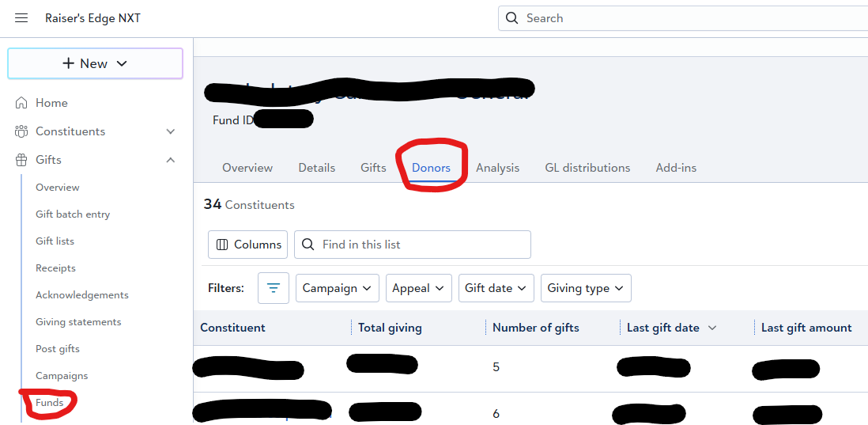868x425 pixels.
Task: Click the search magnifier icon in top bar
Action: click(x=512, y=18)
